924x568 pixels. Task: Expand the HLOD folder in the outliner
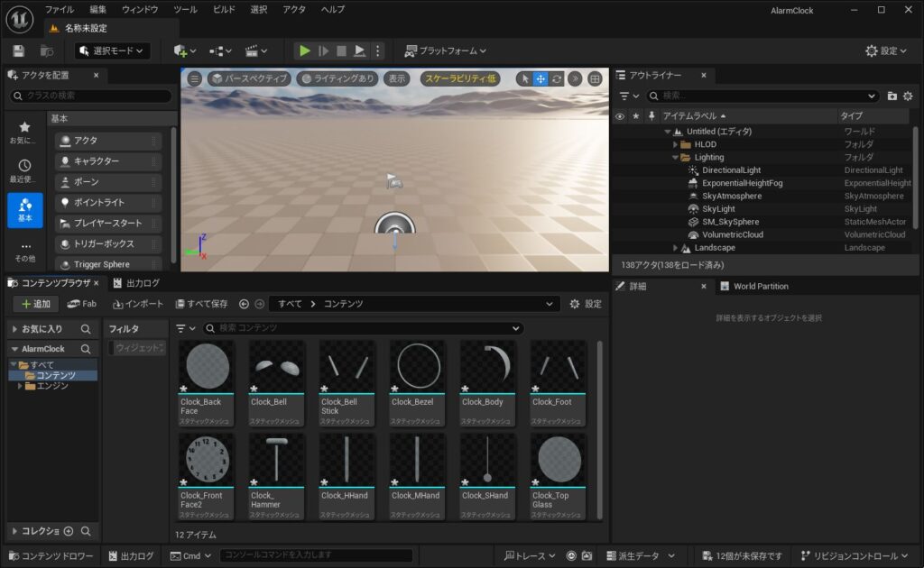pos(675,144)
